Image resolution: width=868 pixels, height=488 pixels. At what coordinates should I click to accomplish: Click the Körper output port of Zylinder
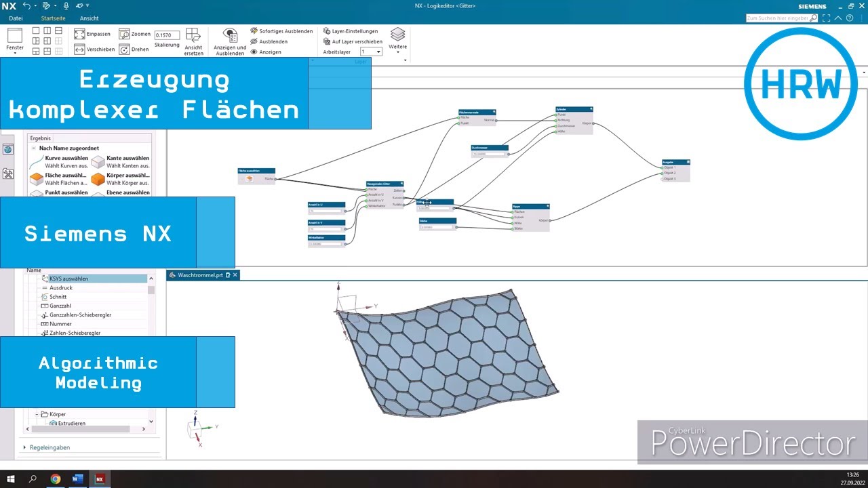point(593,123)
